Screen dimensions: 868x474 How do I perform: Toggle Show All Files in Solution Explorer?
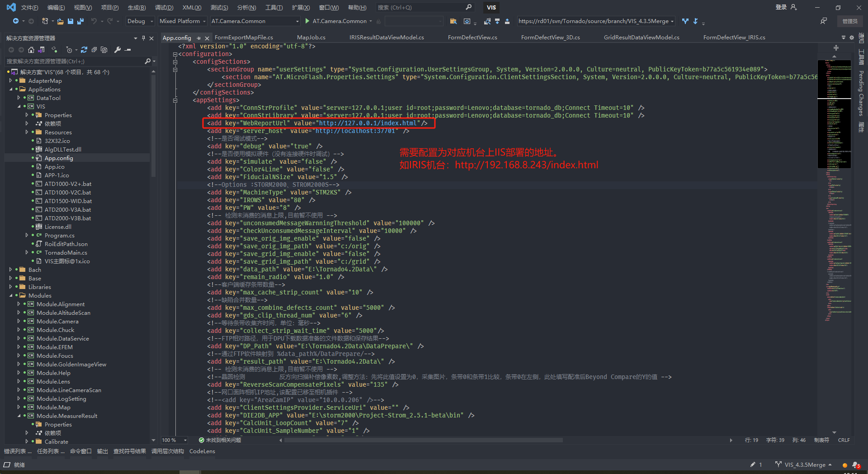tap(104, 50)
